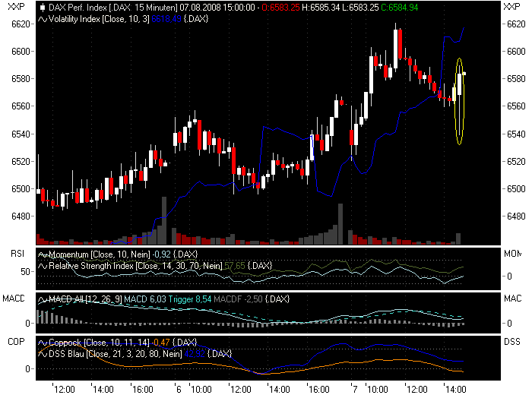This screenshot has width=532, height=395.
Task: Click the XXP label above the right price axis
Action: pos(511,6)
